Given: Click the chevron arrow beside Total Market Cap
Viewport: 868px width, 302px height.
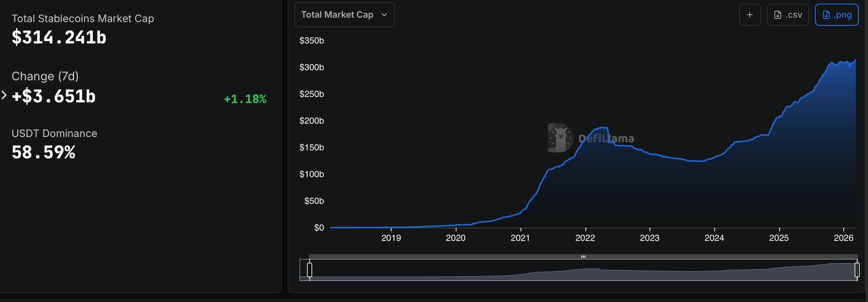Looking at the screenshot, I should (x=384, y=15).
